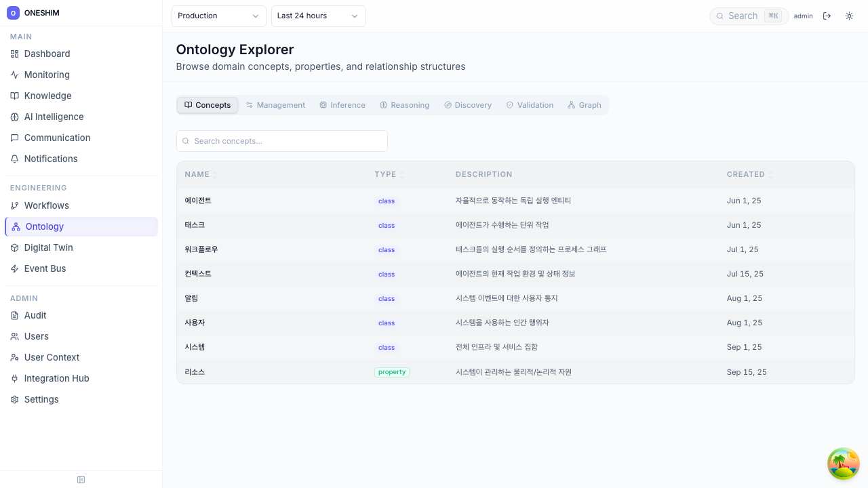The height and width of the screenshot is (488, 868).
Task: Open the tropical island icon at bottom right
Action: (843, 464)
